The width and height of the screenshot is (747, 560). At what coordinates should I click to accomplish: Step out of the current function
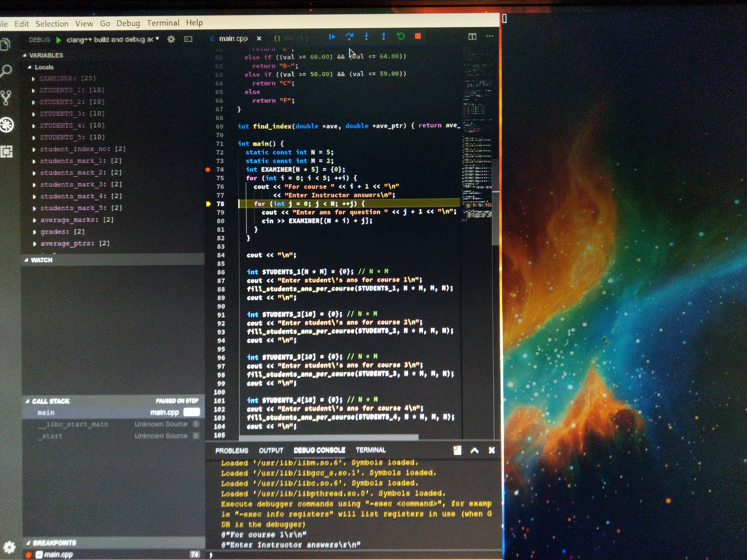(x=384, y=37)
